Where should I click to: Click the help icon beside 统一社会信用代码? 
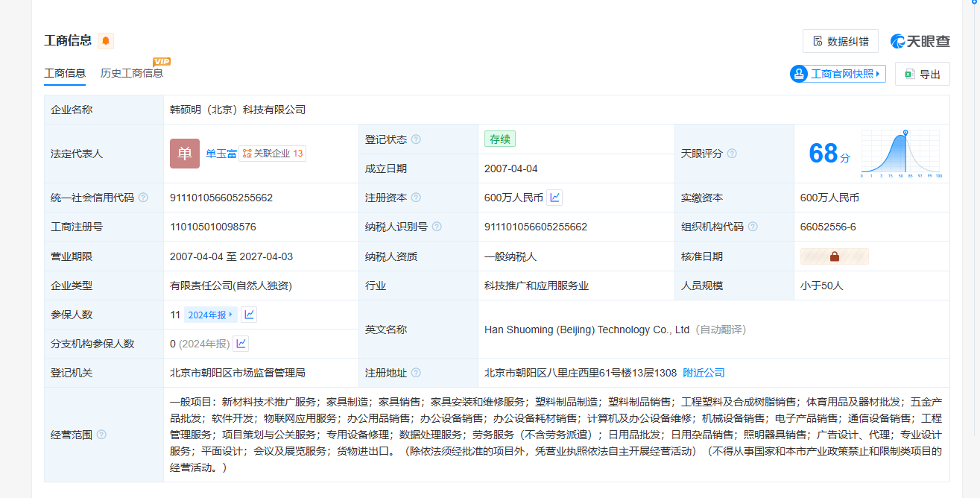[x=143, y=198]
